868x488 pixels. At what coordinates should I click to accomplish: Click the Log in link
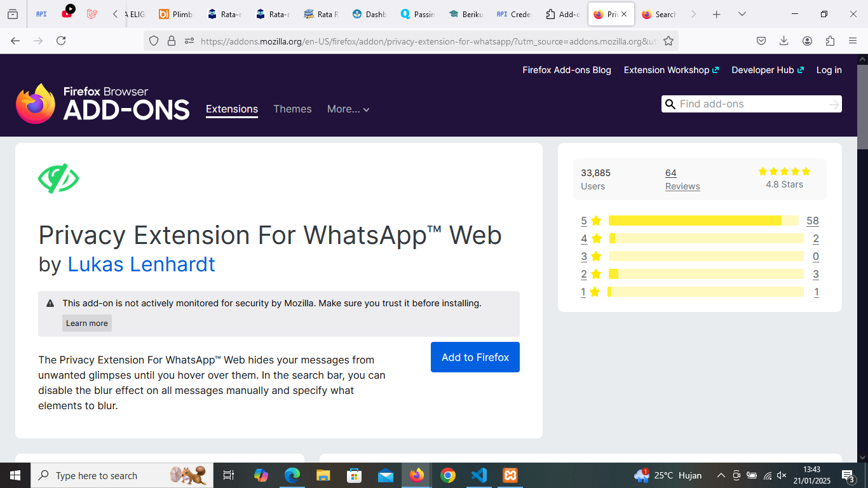[829, 70]
